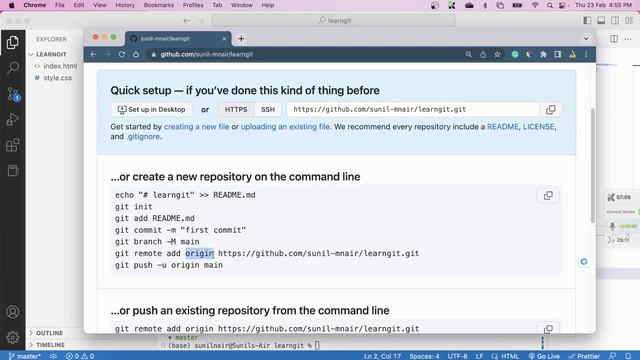Click Chrome address bar URL
640x360 pixels.
pos(207,54)
